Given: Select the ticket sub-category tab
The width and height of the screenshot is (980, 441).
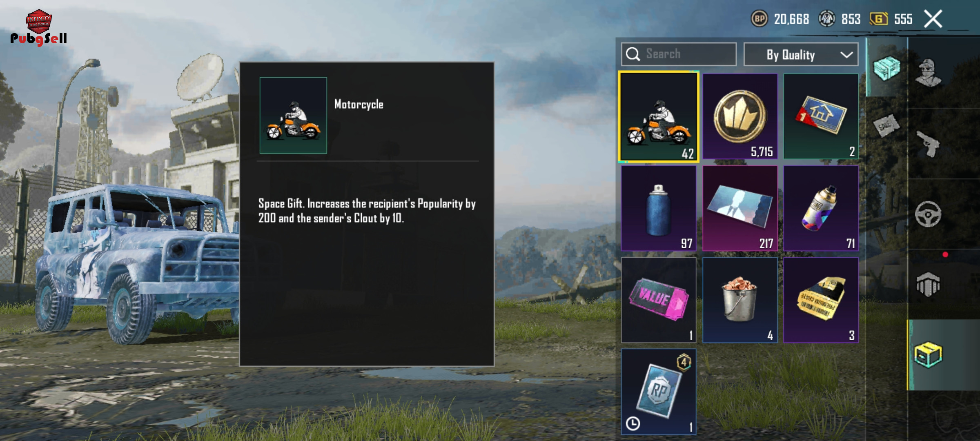Looking at the screenshot, I should (886, 125).
